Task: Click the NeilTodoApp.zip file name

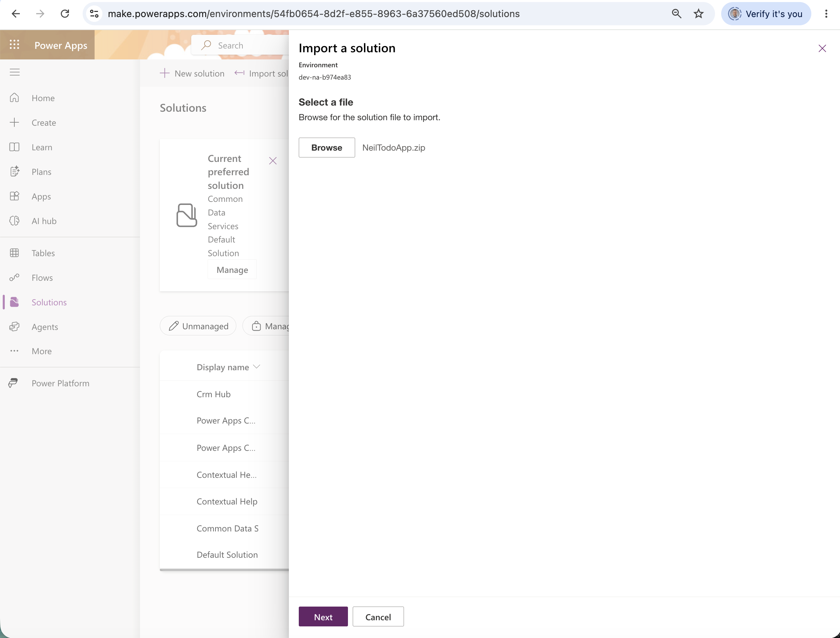Action: click(393, 147)
